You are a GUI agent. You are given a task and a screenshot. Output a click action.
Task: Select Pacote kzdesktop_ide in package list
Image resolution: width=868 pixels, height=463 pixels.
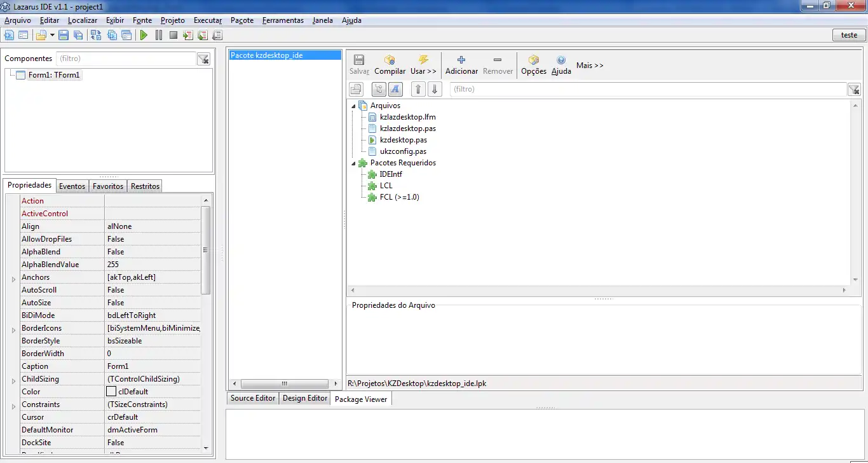pos(285,55)
